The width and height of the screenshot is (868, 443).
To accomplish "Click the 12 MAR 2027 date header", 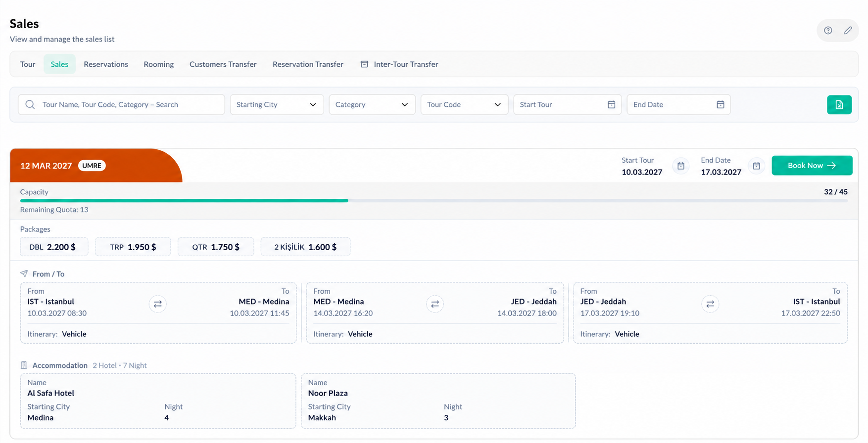I will coord(46,166).
